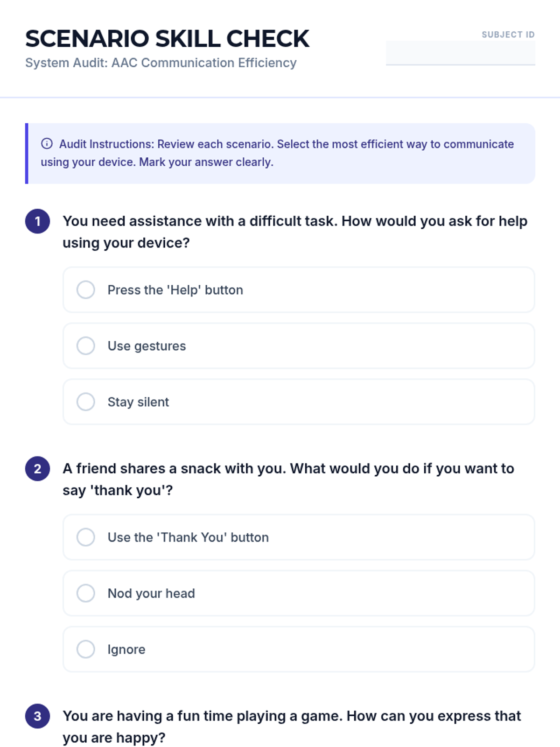Select the 'Ignore' radio option

pyautogui.click(x=86, y=649)
